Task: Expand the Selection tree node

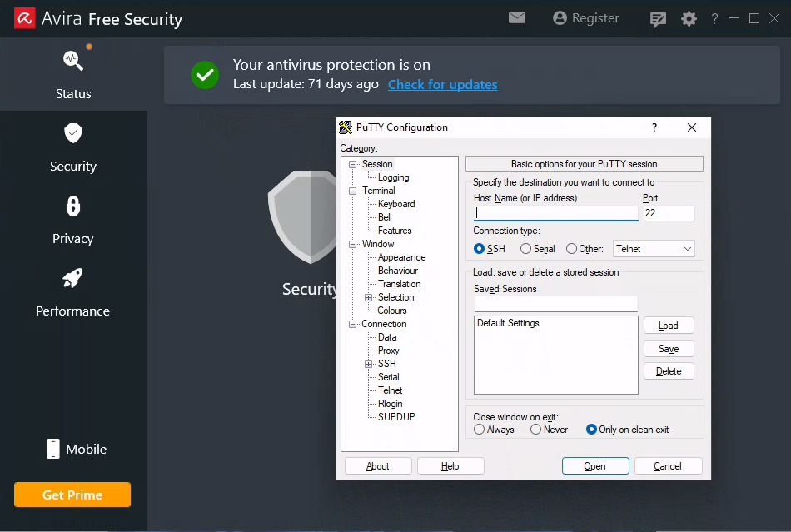Action: point(368,297)
